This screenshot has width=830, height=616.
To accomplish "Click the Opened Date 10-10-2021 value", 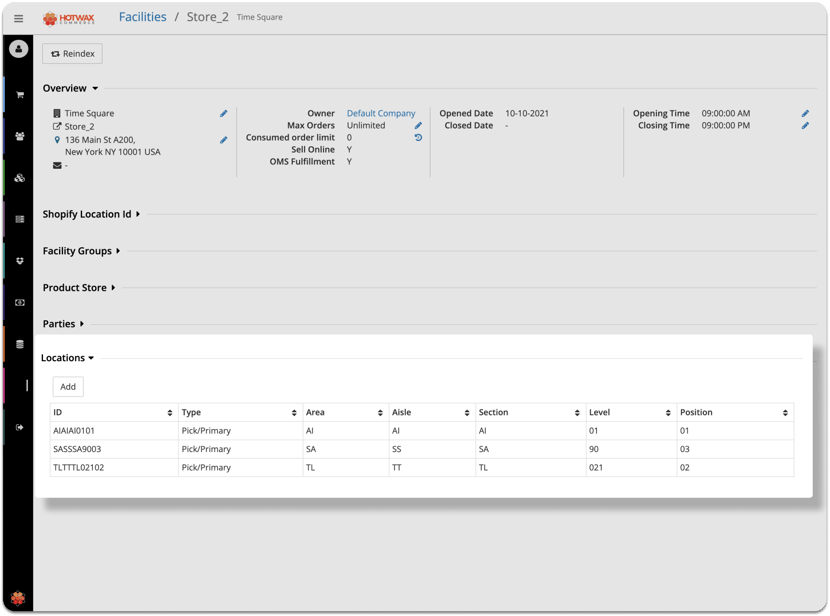I will click(x=527, y=113).
